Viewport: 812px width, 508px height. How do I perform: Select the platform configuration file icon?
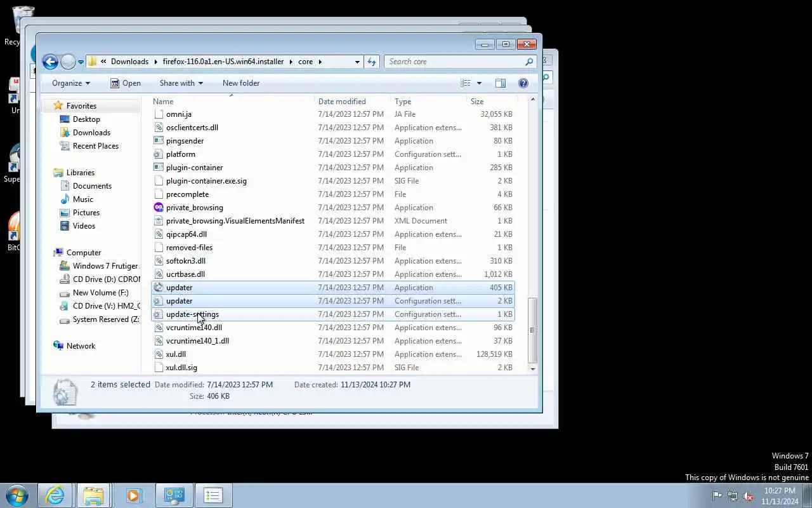click(159, 154)
